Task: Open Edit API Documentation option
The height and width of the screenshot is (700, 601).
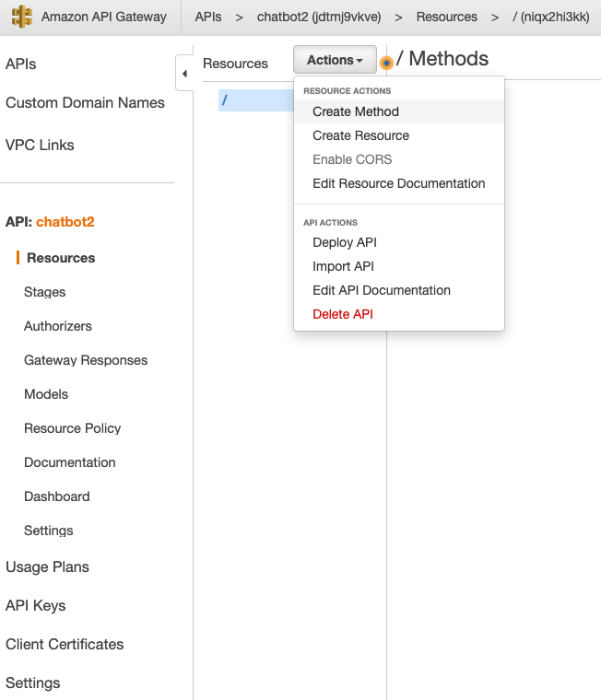Action: (x=382, y=290)
